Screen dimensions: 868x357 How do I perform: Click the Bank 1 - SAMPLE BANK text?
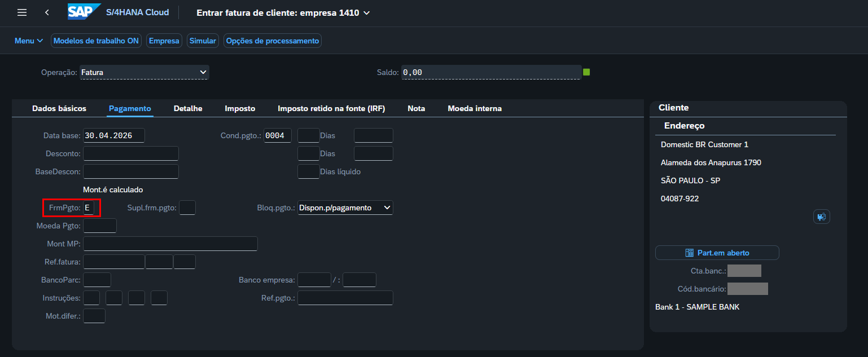(698, 307)
